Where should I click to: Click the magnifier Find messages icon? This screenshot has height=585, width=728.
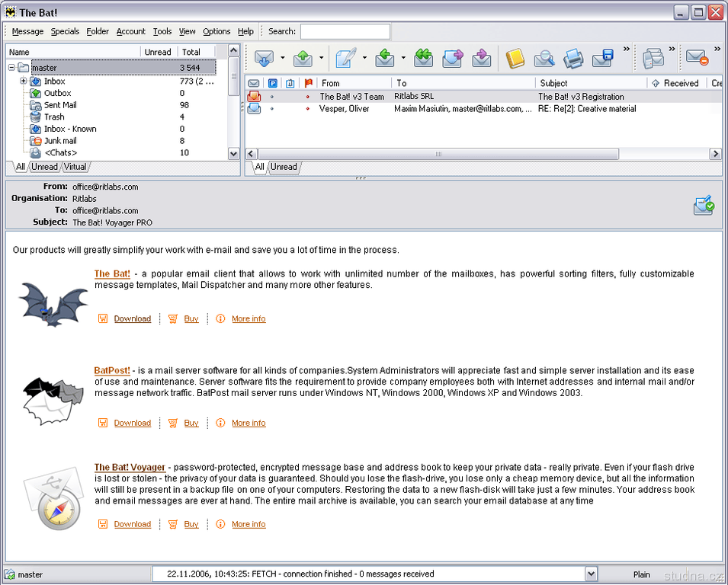(x=544, y=59)
